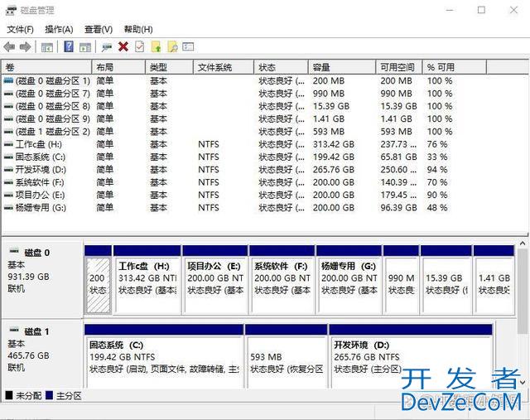The image size is (530, 420).
Task: Select the 990 M partition block
Action: point(401,280)
